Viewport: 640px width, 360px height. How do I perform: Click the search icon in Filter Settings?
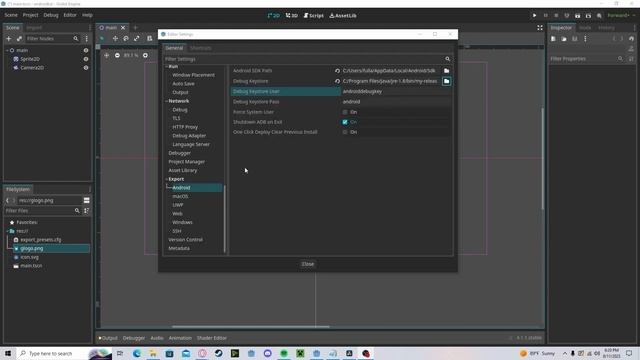(447, 59)
